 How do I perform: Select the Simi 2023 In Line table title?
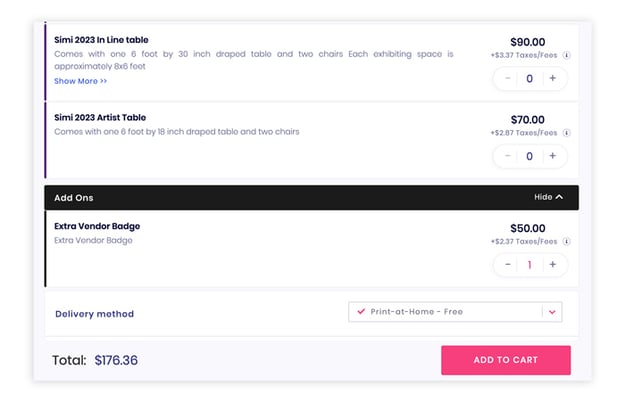[101, 40]
